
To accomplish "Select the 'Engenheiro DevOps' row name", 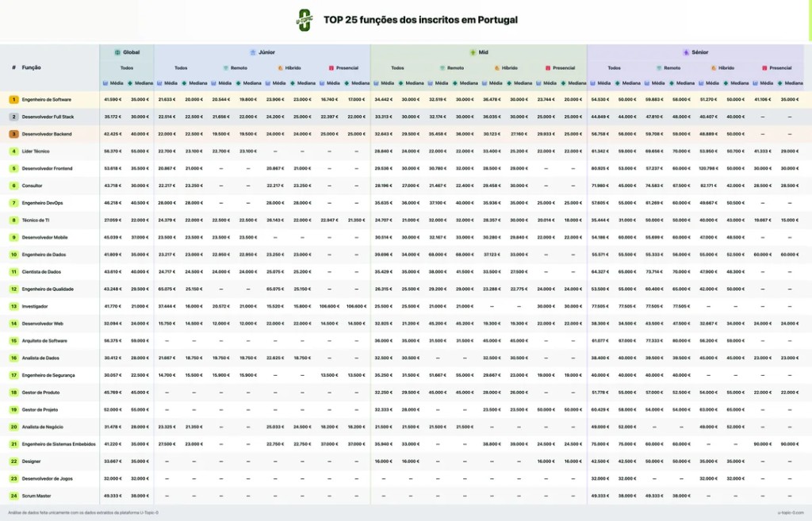I will (x=43, y=203).
